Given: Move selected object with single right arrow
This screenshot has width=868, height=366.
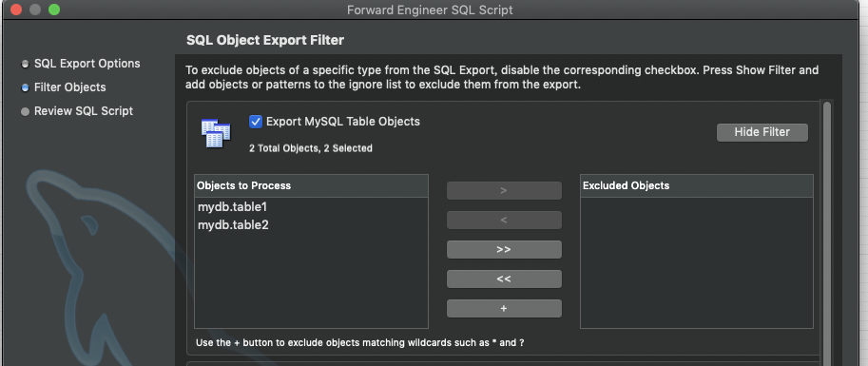Looking at the screenshot, I should tap(504, 190).
